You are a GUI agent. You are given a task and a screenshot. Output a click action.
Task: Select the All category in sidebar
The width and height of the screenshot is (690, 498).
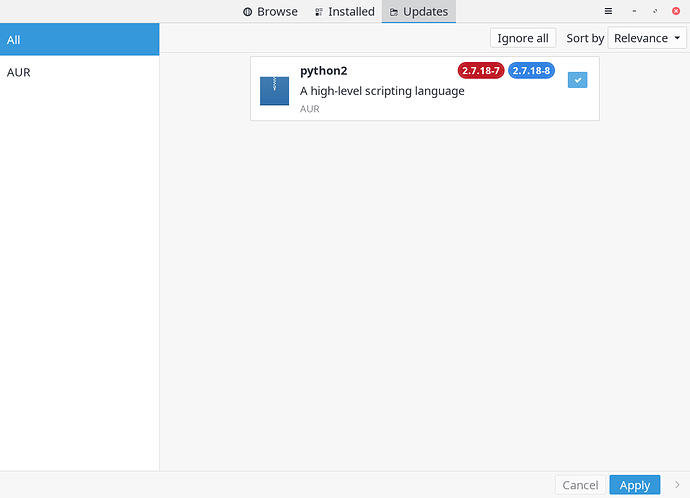pos(79,40)
